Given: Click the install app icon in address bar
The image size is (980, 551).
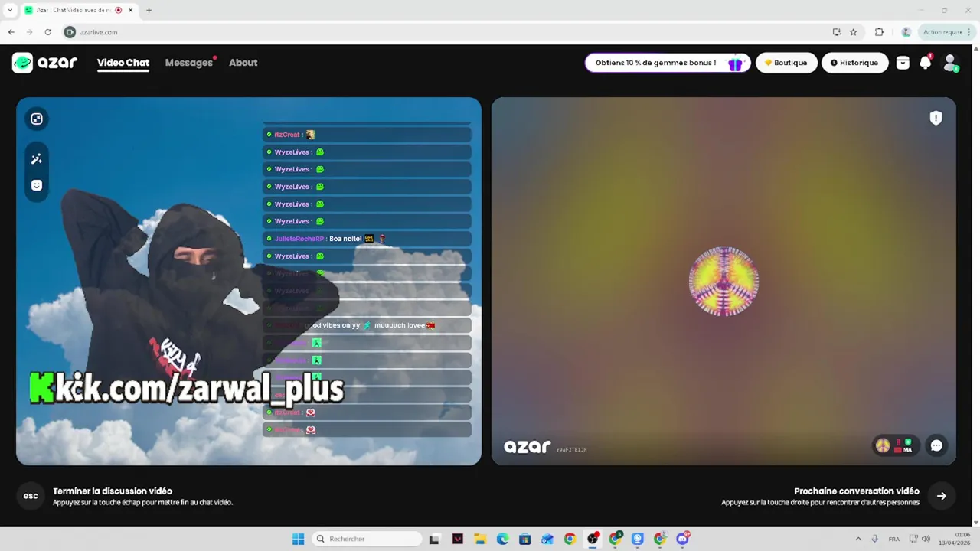Looking at the screenshot, I should tap(836, 32).
